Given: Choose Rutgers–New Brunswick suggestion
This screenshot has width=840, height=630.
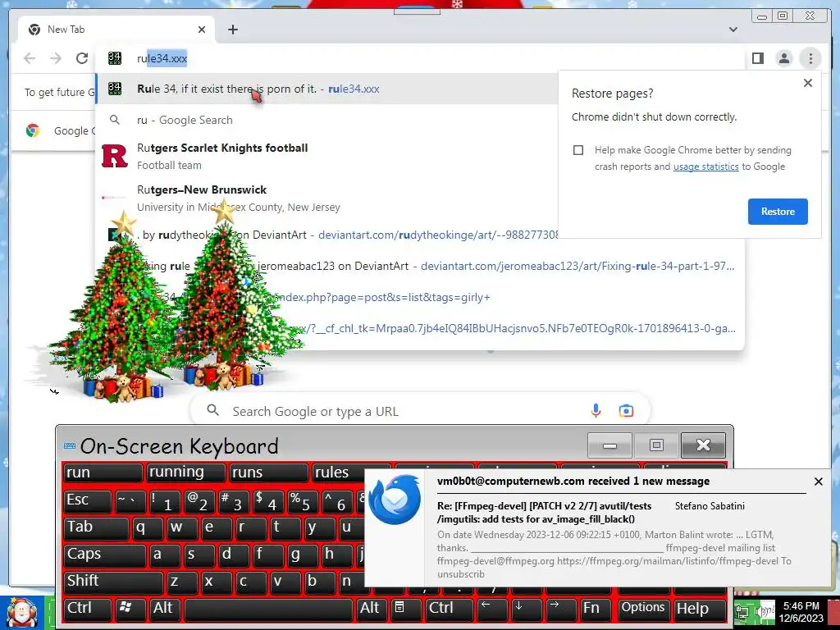Looking at the screenshot, I should pos(326,199).
